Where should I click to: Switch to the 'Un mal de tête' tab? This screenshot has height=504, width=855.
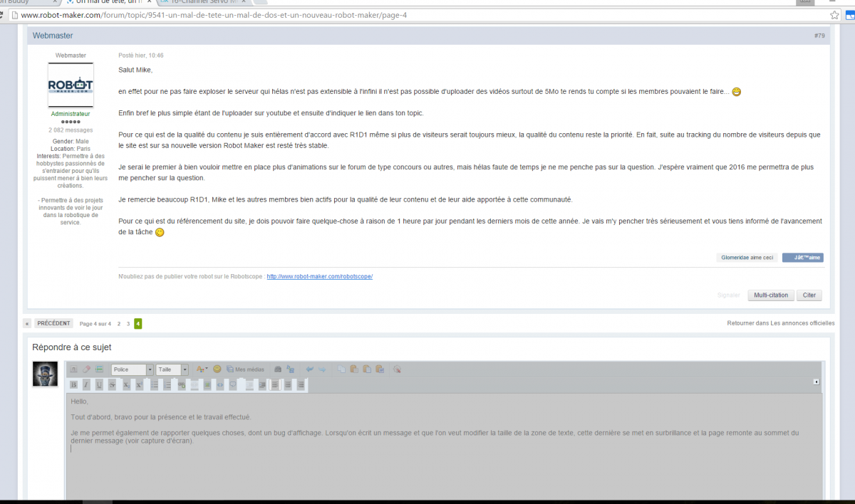(x=107, y=3)
